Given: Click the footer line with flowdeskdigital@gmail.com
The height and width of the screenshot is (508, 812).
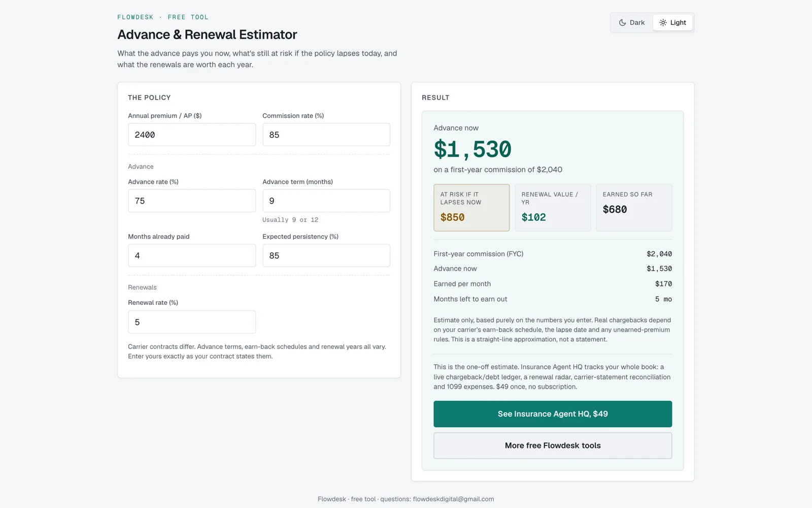Looking at the screenshot, I should (x=406, y=499).
